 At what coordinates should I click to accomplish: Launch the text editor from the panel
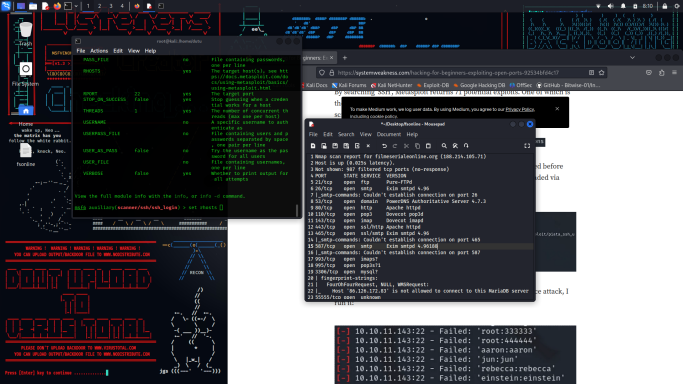click(45, 6)
